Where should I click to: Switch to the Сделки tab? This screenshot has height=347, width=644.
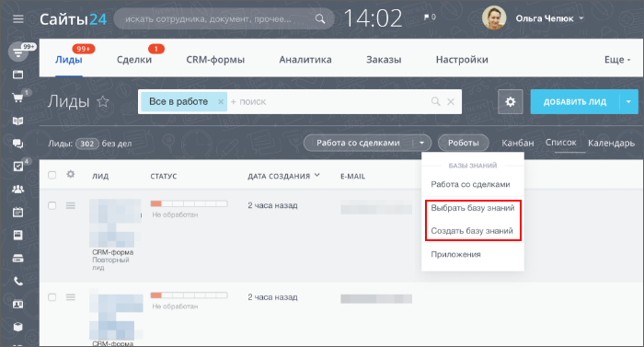[134, 60]
